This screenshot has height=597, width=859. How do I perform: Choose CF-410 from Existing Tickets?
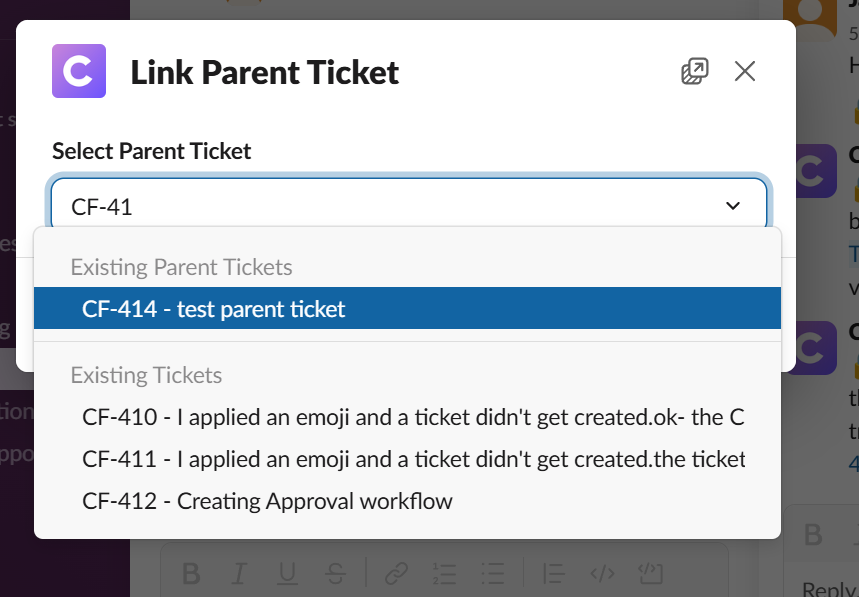pyautogui.click(x=413, y=417)
